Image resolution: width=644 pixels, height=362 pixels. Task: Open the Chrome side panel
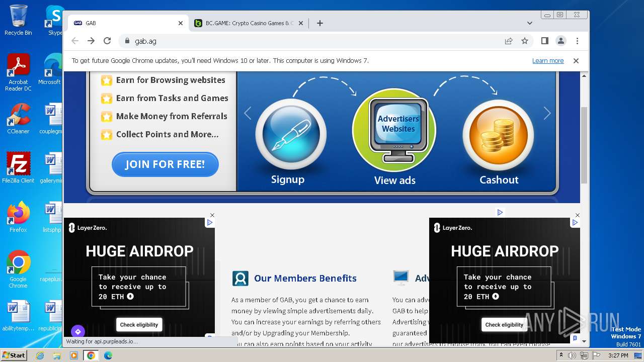pos(545,41)
